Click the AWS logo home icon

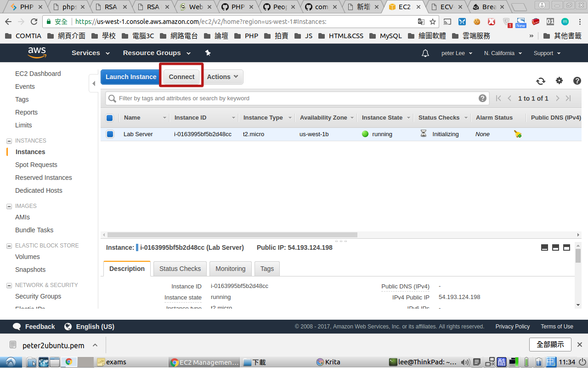[x=37, y=53]
